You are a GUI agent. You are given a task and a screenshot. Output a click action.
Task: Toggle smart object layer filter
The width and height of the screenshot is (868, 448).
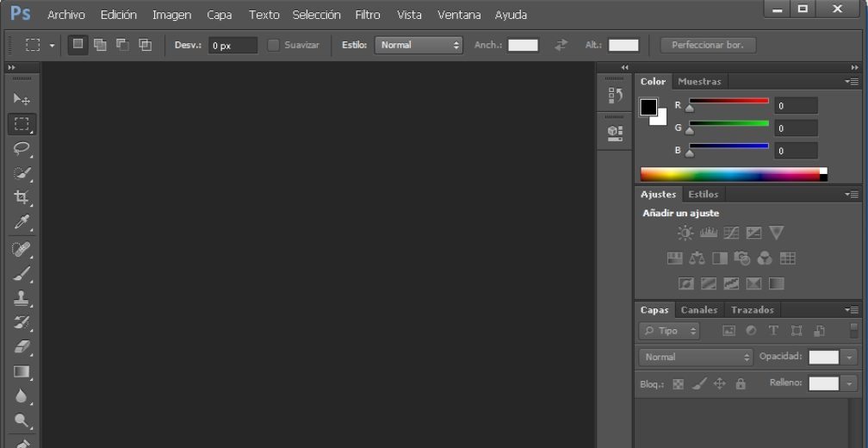(x=819, y=331)
